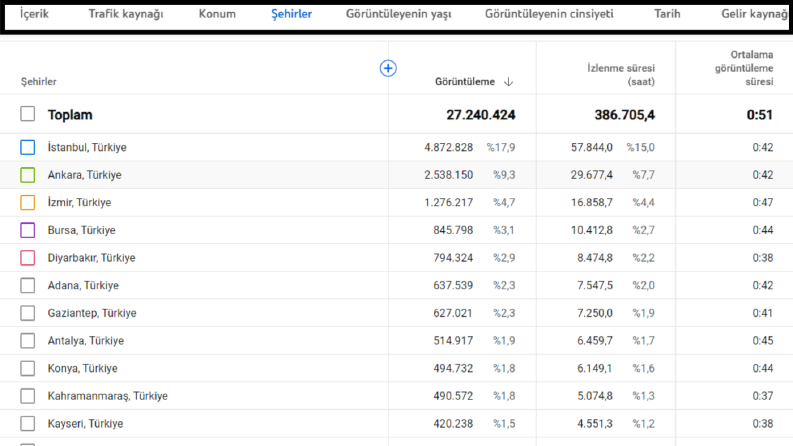
Task: Click Antalya average duration 0:45
Action: pos(763,341)
